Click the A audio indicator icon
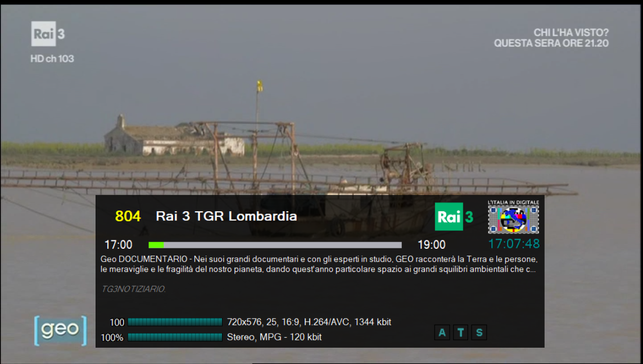The height and width of the screenshot is (364, 643). point(442,333)
